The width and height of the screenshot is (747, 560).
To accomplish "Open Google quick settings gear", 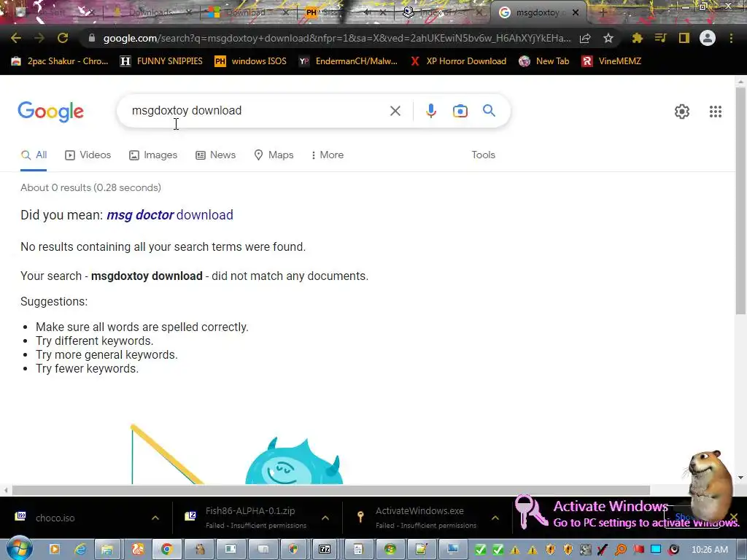I will [682, 112].
